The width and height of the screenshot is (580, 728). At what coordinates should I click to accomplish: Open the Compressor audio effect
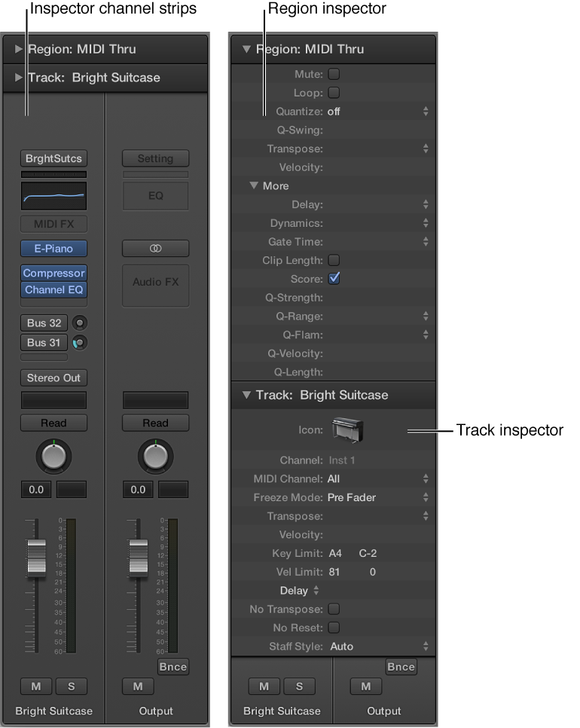(53, 273)
